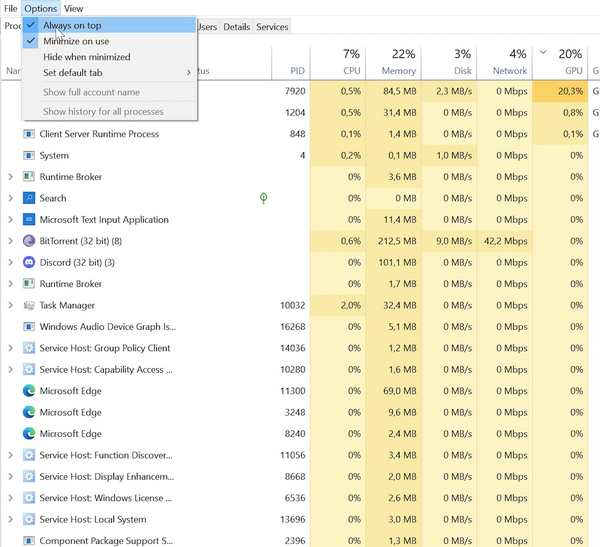Open the View menu
Viewport: 600px width, 547px height.
tap(73, 9)
